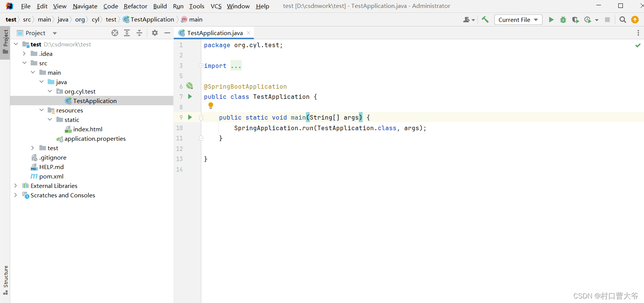Open the Refactor menu
The width and height of the screenshot is (644, 303).
click(136, 6)
